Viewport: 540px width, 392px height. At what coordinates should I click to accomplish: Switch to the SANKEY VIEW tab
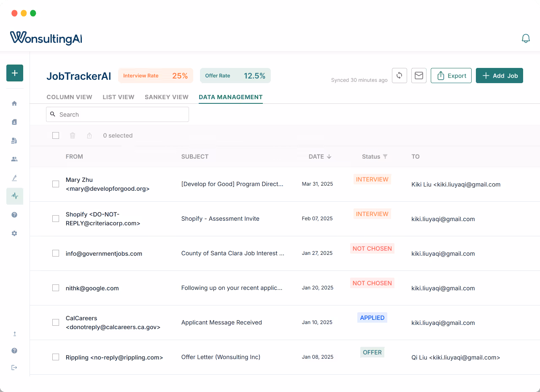click(x=166, y=97)
